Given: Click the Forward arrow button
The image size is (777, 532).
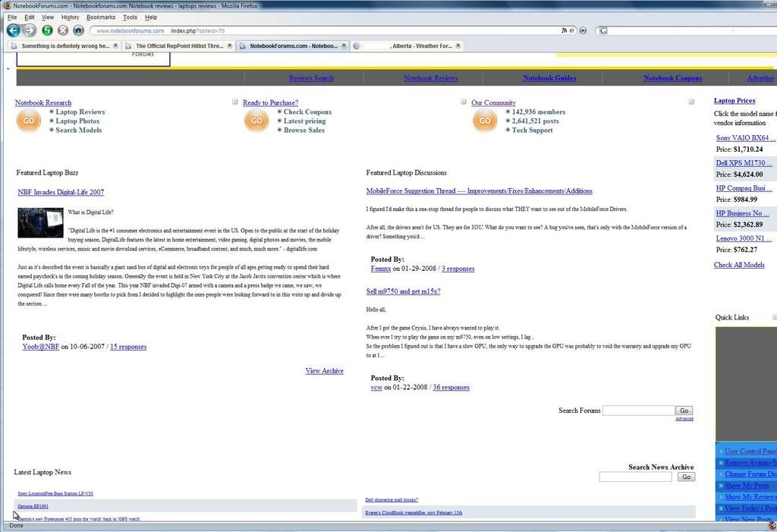Looking at the screenshot, I should pos(30,31).
